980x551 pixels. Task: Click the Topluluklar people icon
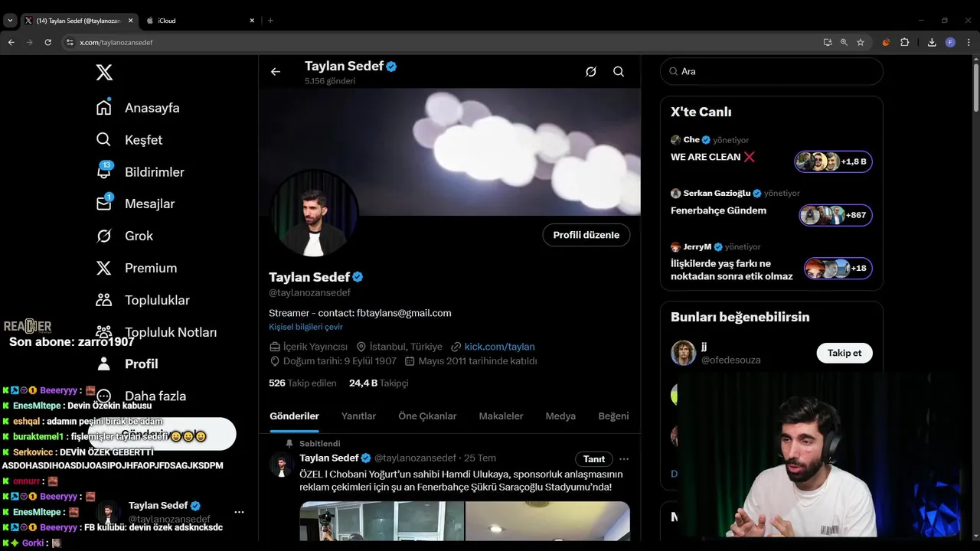point(104,300)
